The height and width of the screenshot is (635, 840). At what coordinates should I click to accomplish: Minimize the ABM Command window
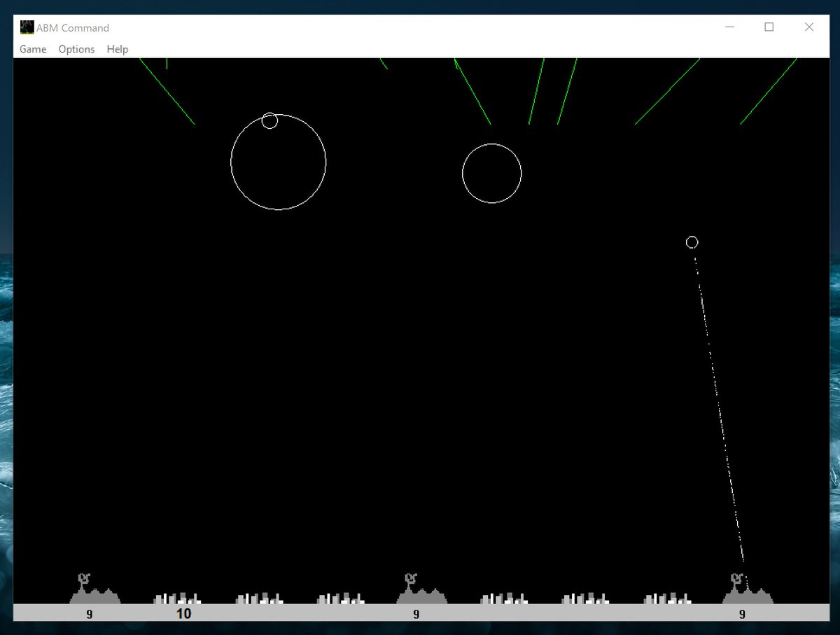729,27
